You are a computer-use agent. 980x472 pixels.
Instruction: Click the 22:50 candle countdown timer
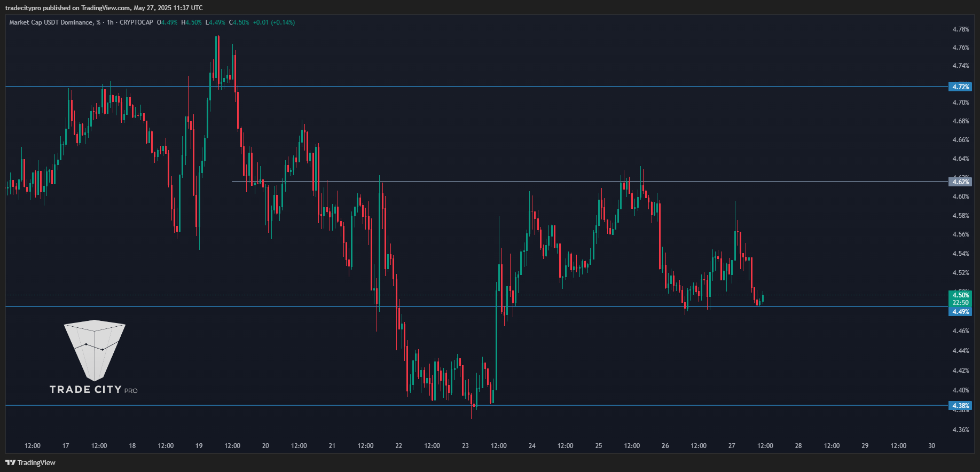click(960, 303)
